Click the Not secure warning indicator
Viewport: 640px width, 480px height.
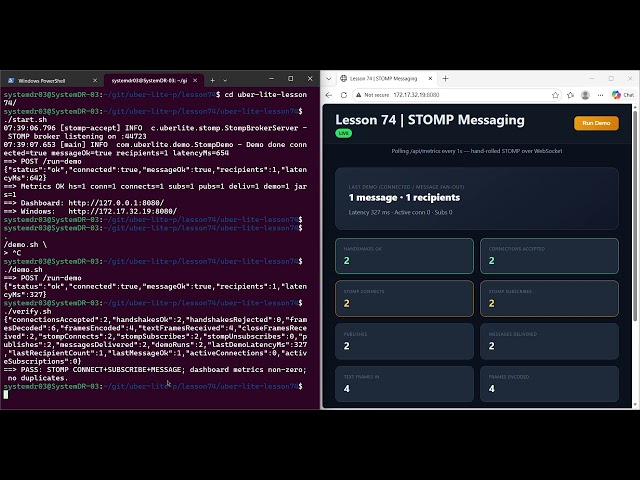[x=372, y=95]
